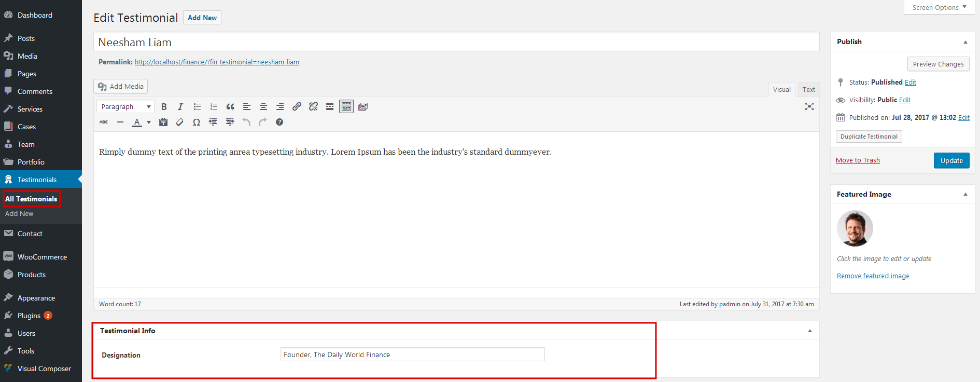Toggle the toolbar kitchen sink

pyautogui.click(x=346, y=106)
